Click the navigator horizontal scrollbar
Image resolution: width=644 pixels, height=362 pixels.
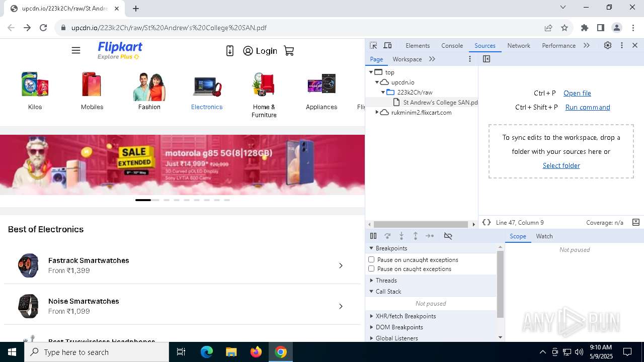click(x=421, y=224)
